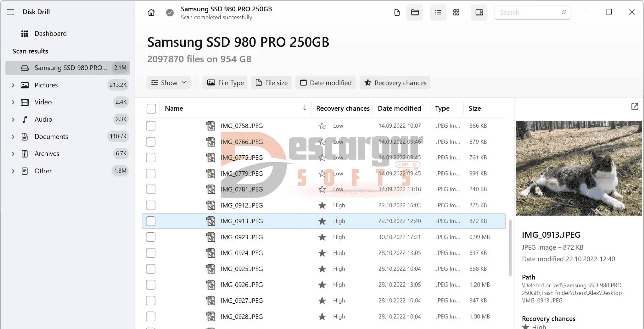Open Audio category

point(43,119)
